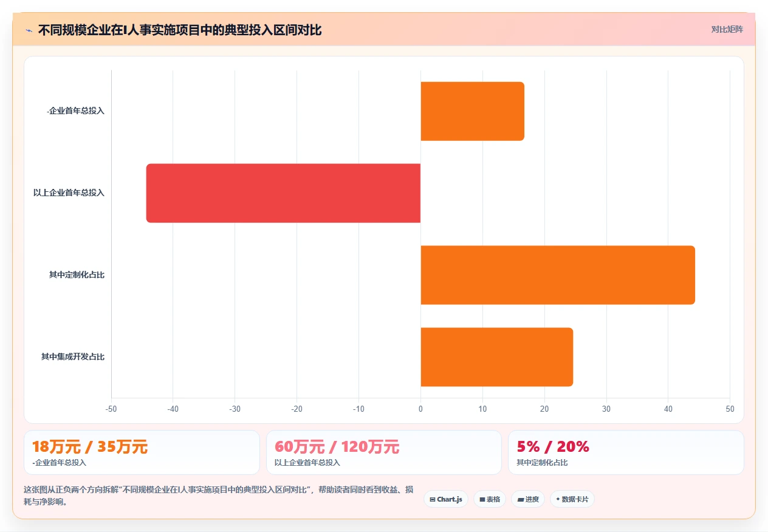Select the Chart.js tag chip
This screenshot has width=768, height=532.
coord(446,499)
